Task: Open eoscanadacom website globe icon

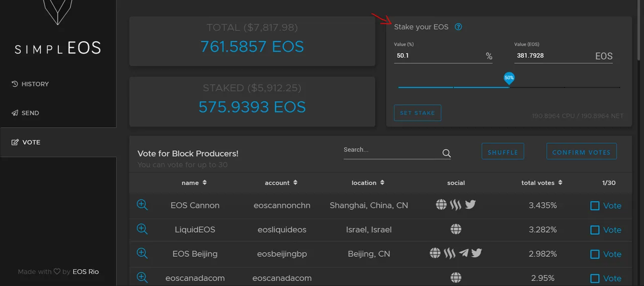Action: pos(456,277)
